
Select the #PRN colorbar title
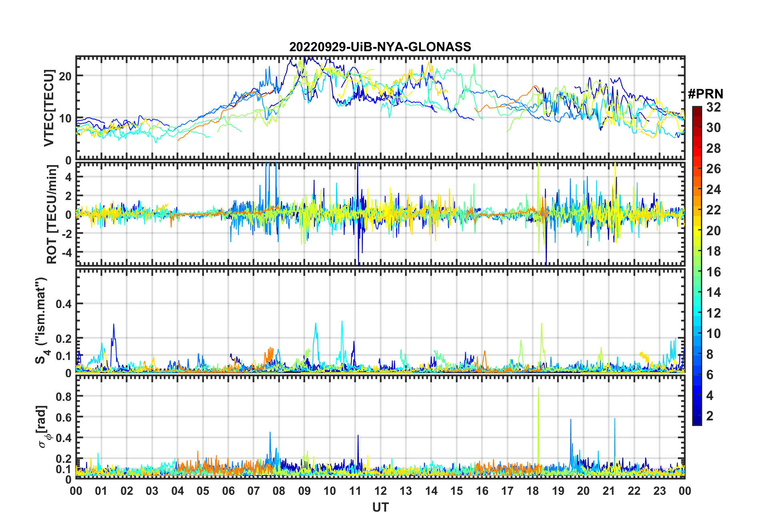[x=705, y=94]
